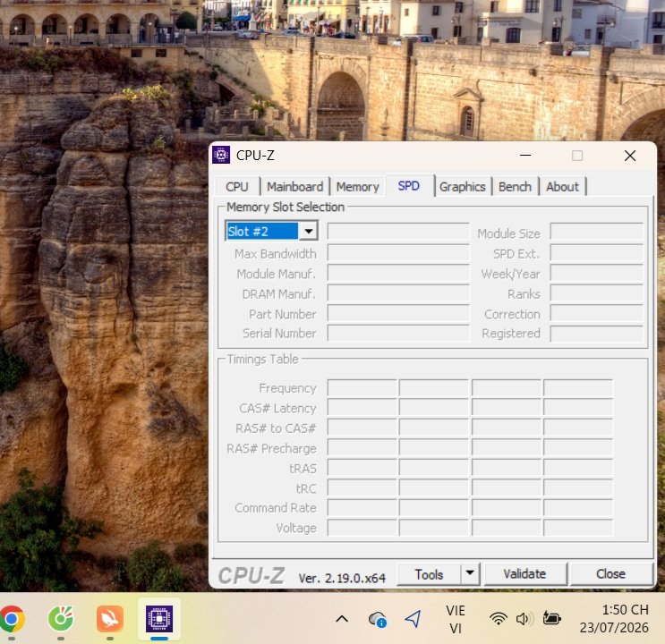
Task: Show hidden tray icons chevron
Action: tap(342, 619)
